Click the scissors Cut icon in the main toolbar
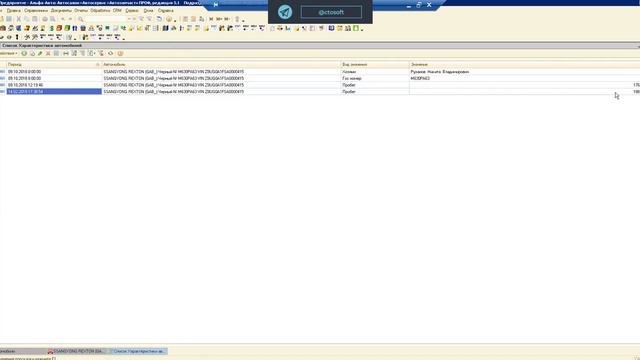Screen dimensions: 640x360 (x=18, y=19)
